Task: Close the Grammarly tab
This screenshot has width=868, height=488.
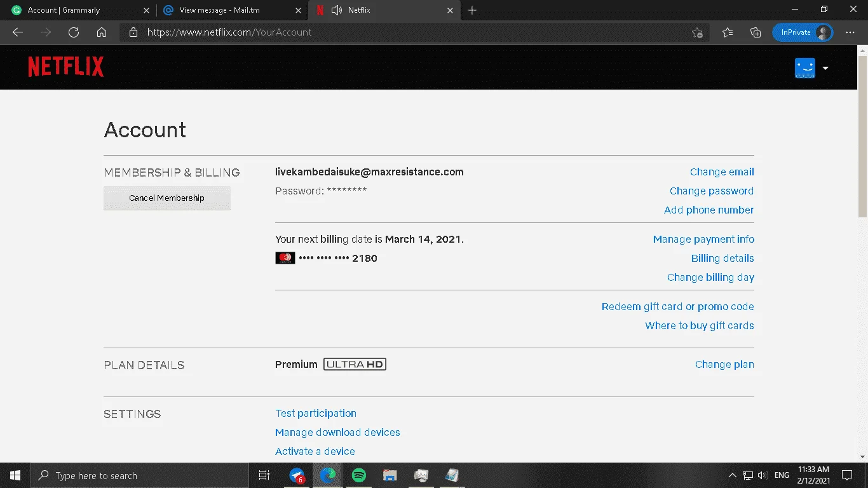Action: 145,10
